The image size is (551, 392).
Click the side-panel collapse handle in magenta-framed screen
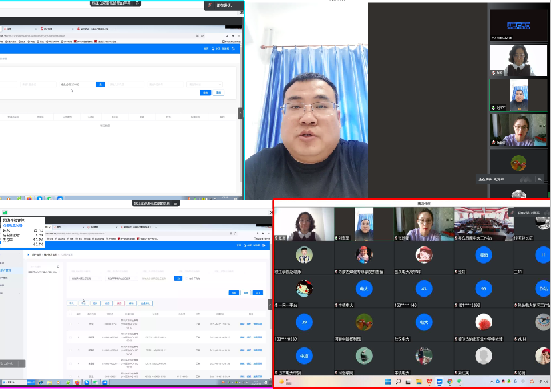270,305
